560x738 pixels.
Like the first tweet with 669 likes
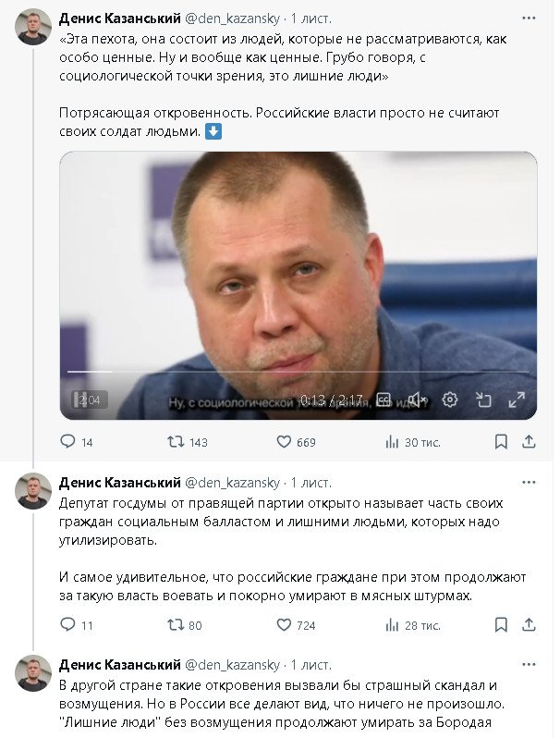point(285,442)
